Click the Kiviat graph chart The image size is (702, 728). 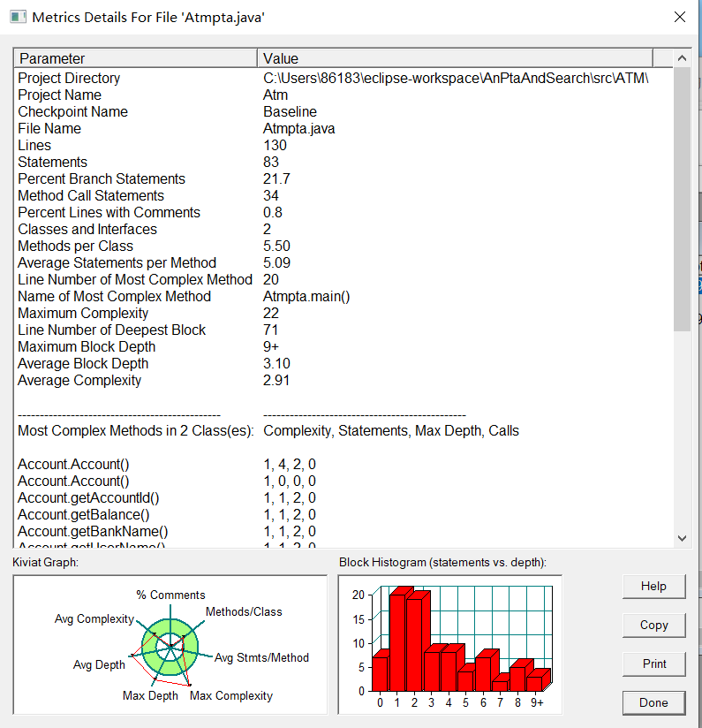tap(170, 645)
